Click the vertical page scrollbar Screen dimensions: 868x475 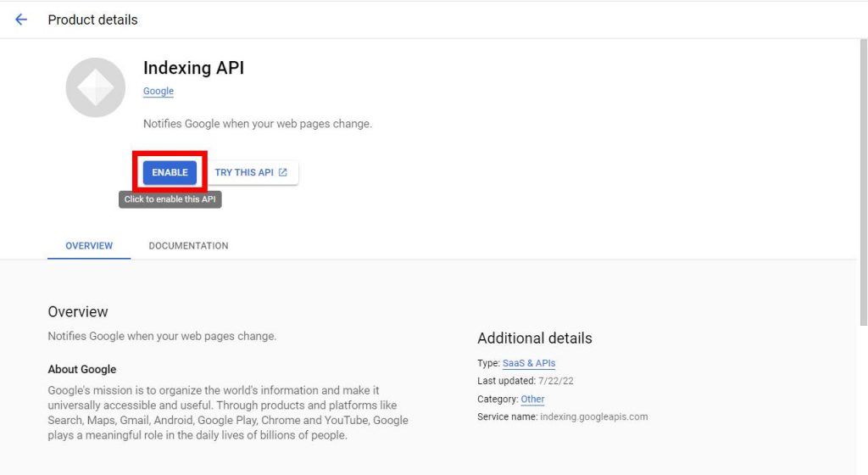pyautogui.click(x=863, y=182)
